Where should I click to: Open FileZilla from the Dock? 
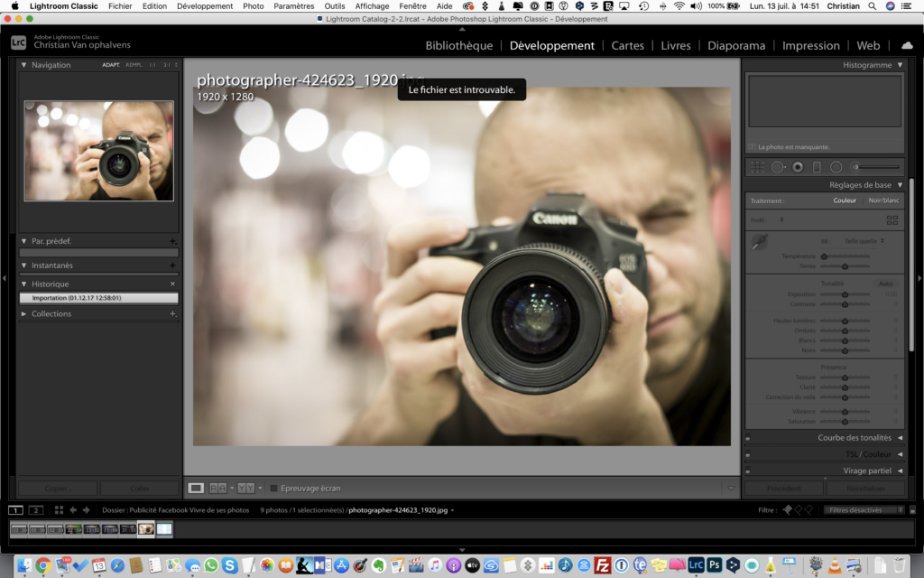tap(602, 565)
